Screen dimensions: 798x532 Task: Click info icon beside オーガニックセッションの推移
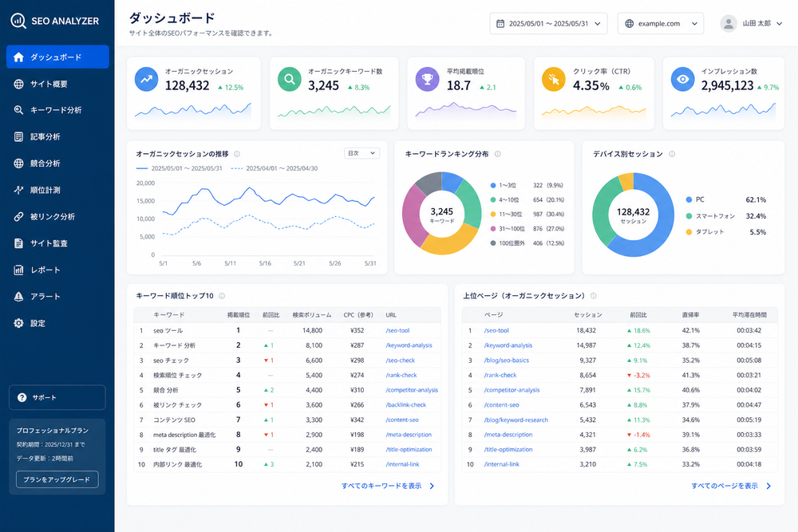[237, 154]
